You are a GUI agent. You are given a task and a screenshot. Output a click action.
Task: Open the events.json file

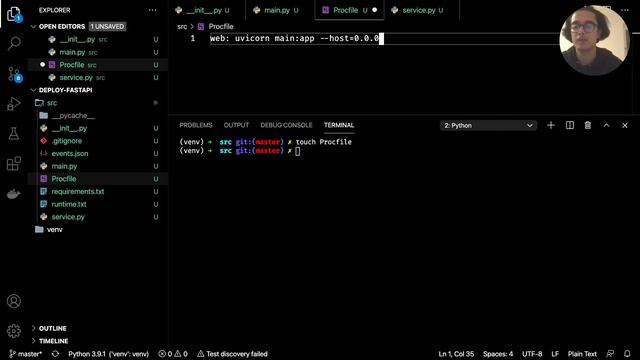[98, 153]
